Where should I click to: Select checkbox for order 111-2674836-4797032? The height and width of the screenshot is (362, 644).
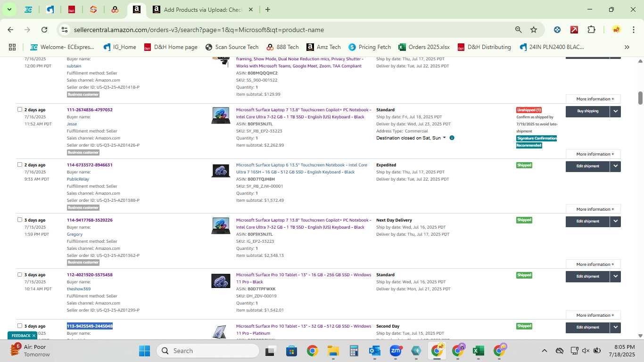[20, 109]
